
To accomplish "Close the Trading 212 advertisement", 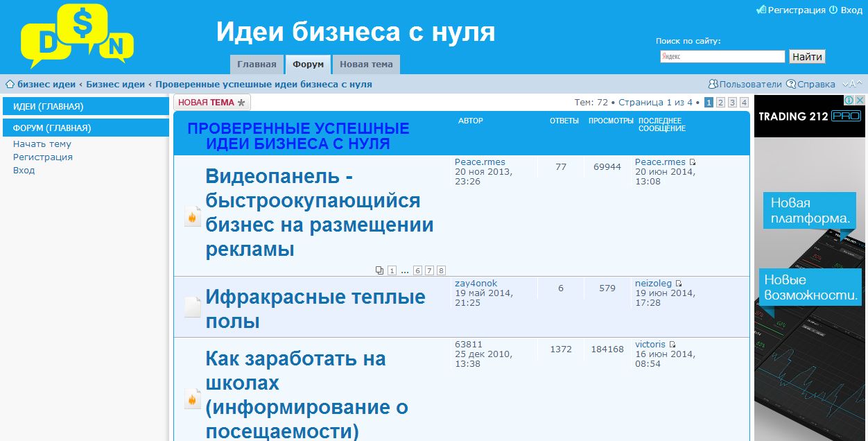I will (860, 100).
